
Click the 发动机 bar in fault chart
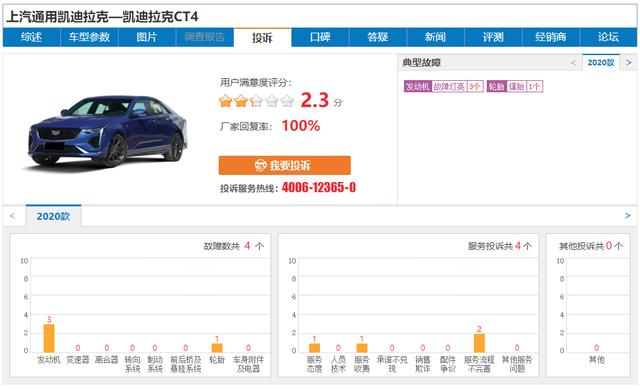point(49,338)
